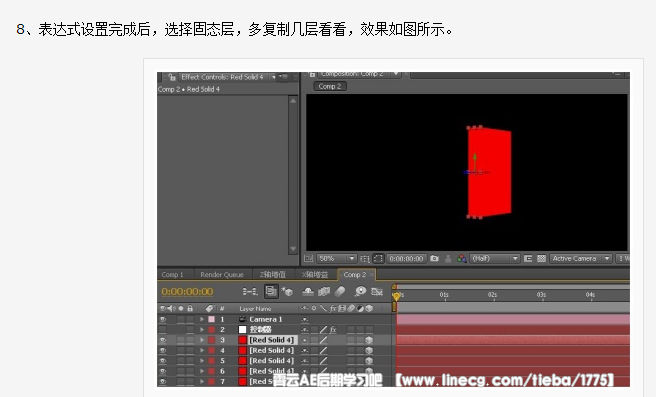Expand layer 3 Red Solid 4 properties

[x=202, y=340]
